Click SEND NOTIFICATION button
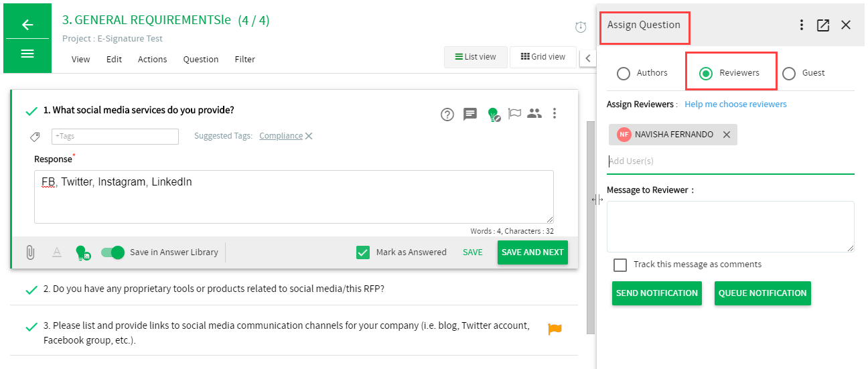This screenshot has height=369, width=868. [x=657, y=293]
